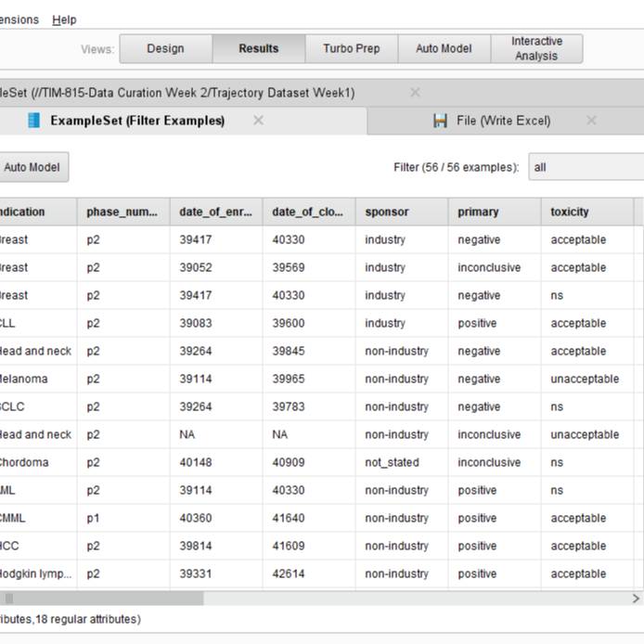Select the File (Write Excel) tab
Viewport: 644px width, 644px height.
coord(504,121)
